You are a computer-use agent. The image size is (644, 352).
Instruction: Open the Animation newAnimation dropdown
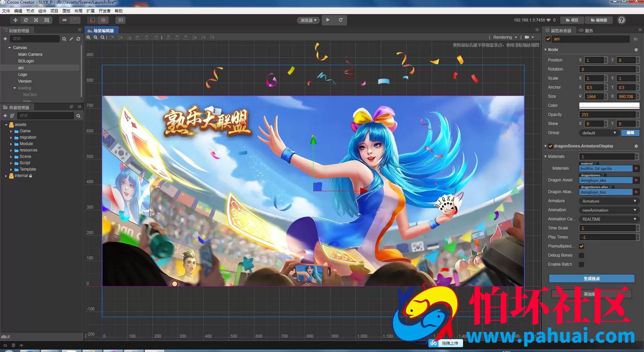click(609, 210)
